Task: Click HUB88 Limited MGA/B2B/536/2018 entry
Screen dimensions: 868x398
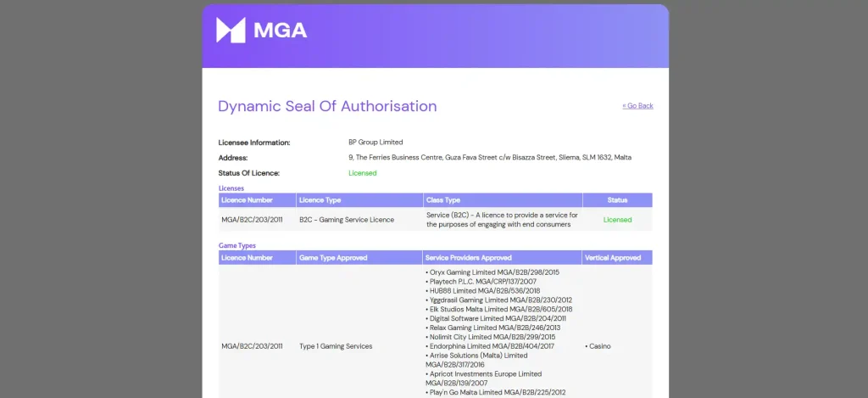Action: click(482, 291)
